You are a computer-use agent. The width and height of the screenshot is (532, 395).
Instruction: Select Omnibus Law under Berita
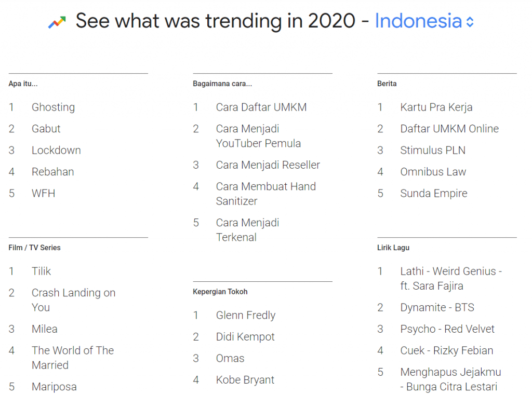click(433, 172)
